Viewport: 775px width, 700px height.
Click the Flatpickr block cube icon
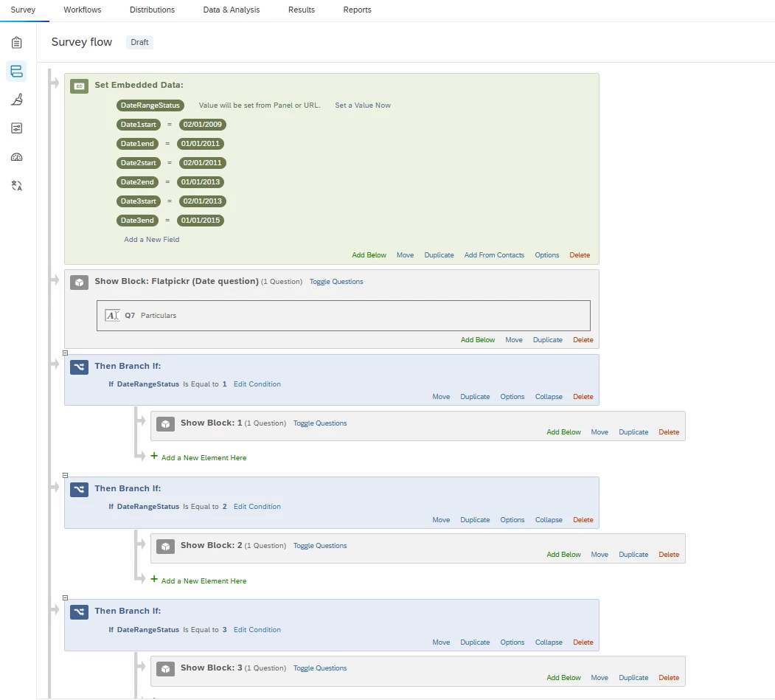(79, 283)
